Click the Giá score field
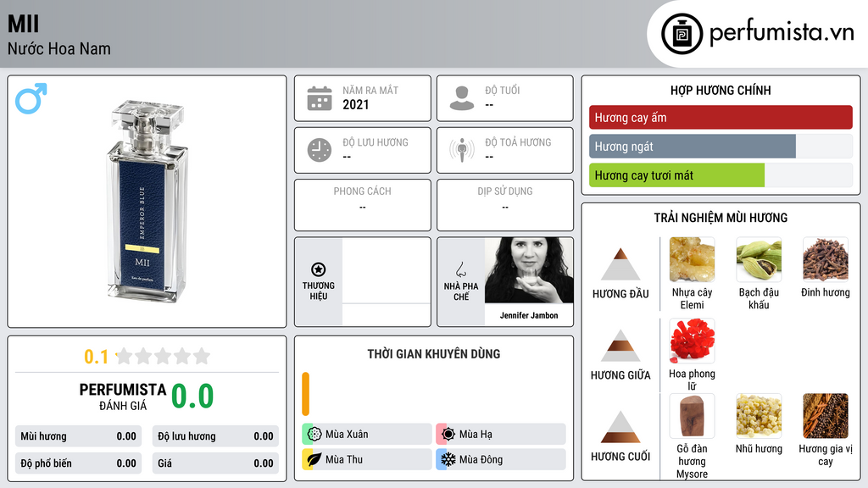 pyautogui.click(x=215, y=463)
